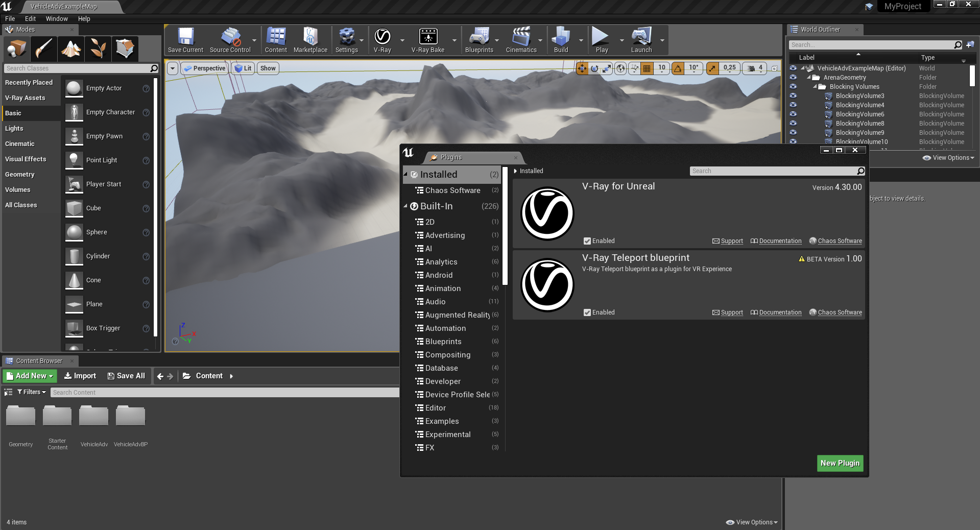
Task: Select the Lights category in Modes
Action: pos(31,129)
